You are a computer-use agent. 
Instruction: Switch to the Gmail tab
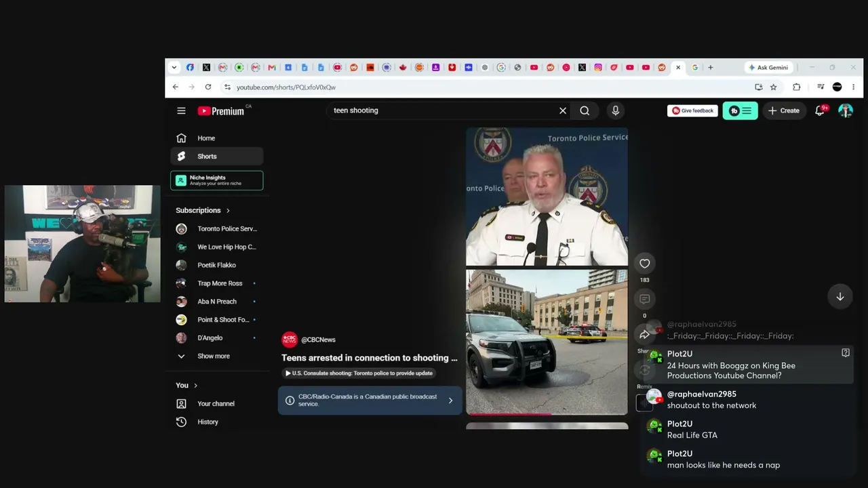coord(272,68)
